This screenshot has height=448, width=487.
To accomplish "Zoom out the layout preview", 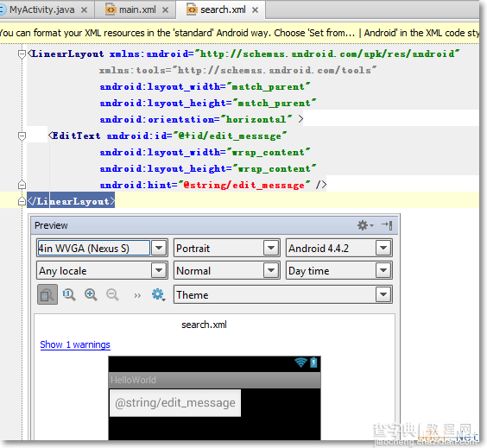I will (x=112, y=294).
